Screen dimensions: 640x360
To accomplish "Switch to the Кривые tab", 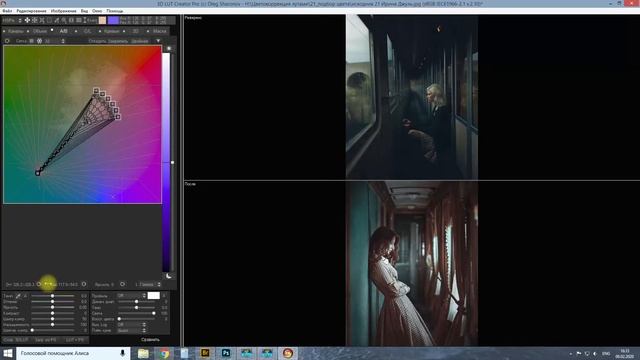I will pyautogui.click(x=111, y=31).
